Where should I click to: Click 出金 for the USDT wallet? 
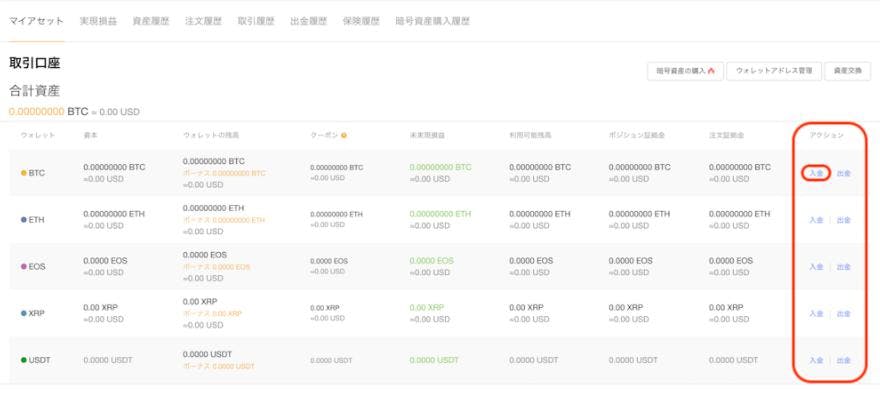(x=844, y=360)
